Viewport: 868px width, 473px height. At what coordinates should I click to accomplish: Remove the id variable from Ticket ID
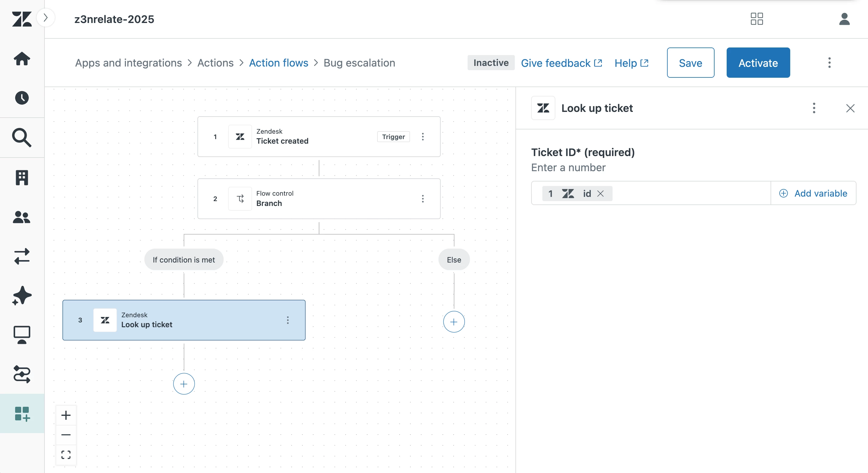[600, 194]
